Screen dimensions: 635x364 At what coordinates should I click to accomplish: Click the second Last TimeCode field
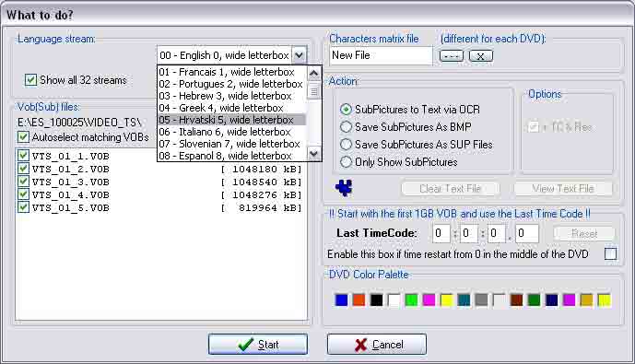tap(468, 233)
